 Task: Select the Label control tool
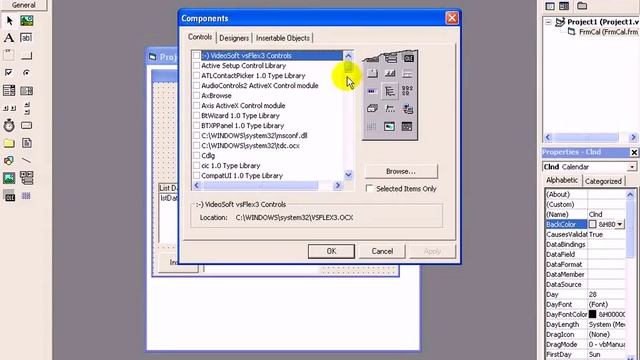click(x=9, y=38)
